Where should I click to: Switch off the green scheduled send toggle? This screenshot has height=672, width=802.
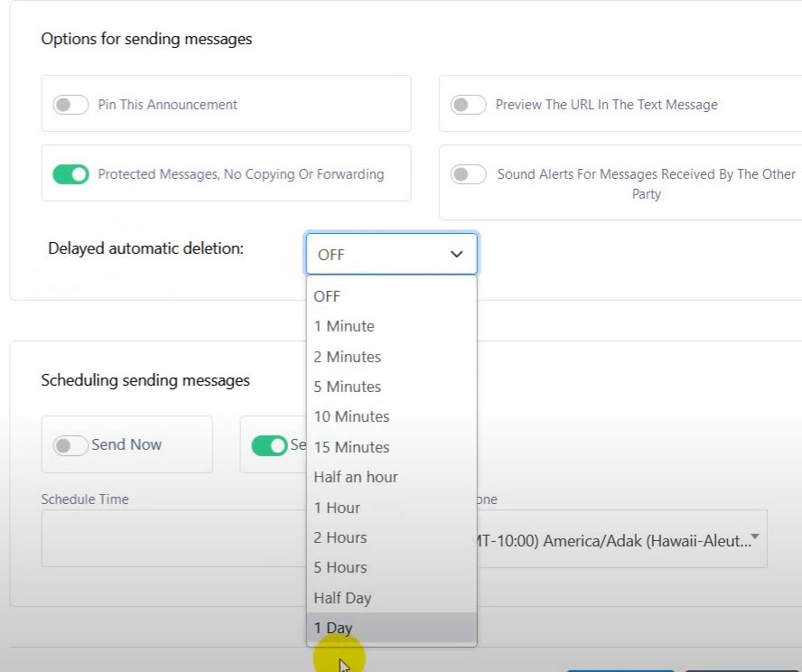269,444
